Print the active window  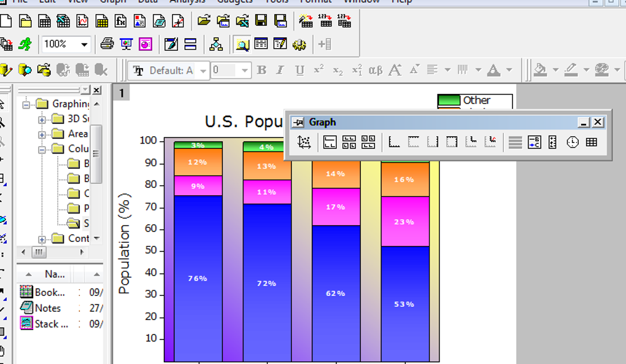tap(107, 44)
